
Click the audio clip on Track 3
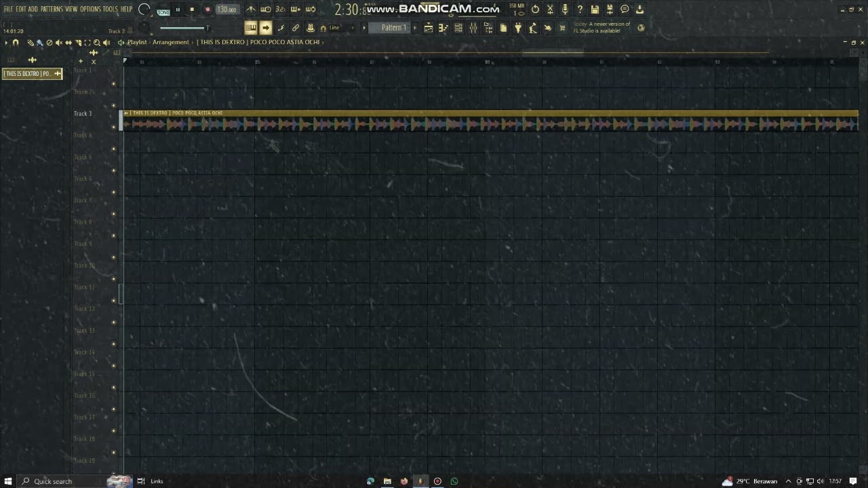point(490,121)
